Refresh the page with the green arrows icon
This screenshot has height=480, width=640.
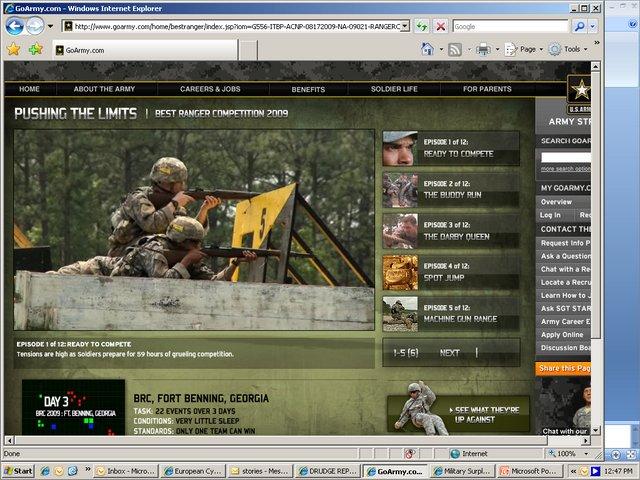[422, 27]
